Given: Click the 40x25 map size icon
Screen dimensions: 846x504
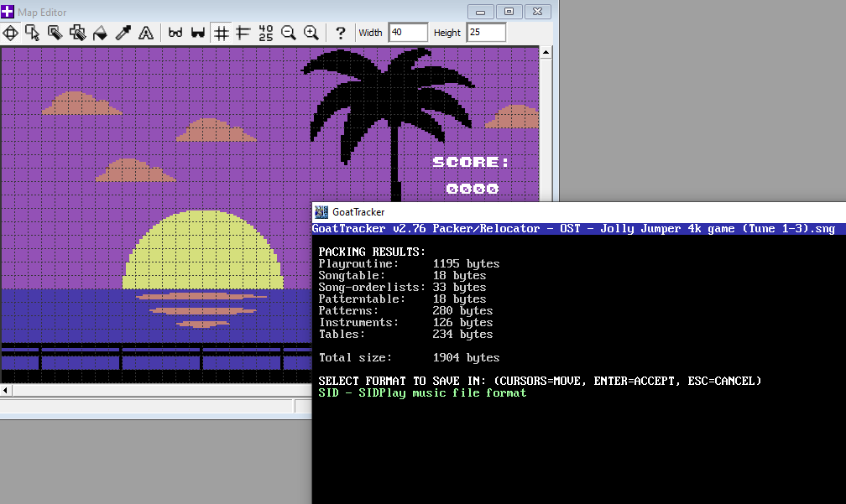Looking at the screenshot, I should point(265,33).
